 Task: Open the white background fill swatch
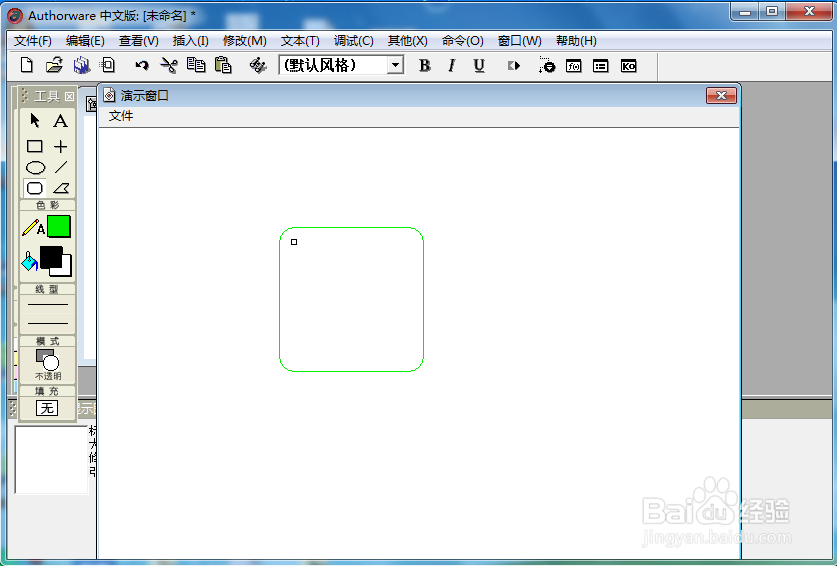[x=67, y=270]
